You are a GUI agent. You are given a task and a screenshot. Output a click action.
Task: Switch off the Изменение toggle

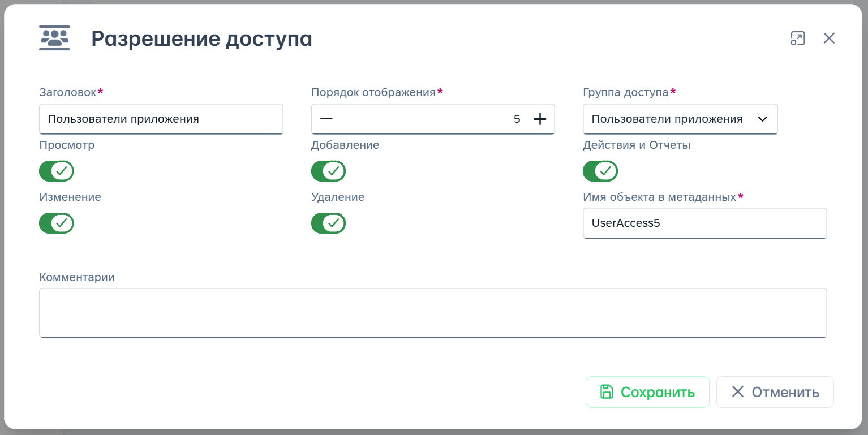(x=57, y=223)
